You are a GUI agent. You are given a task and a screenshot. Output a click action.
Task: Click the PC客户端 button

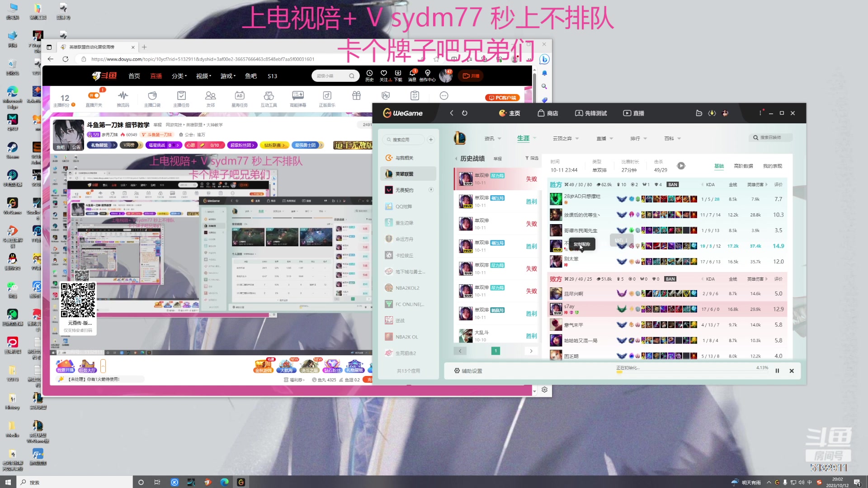(502, 98)
